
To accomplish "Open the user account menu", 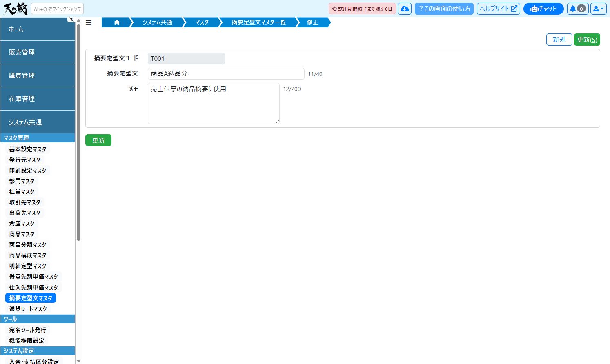I will tap(599, 9).
